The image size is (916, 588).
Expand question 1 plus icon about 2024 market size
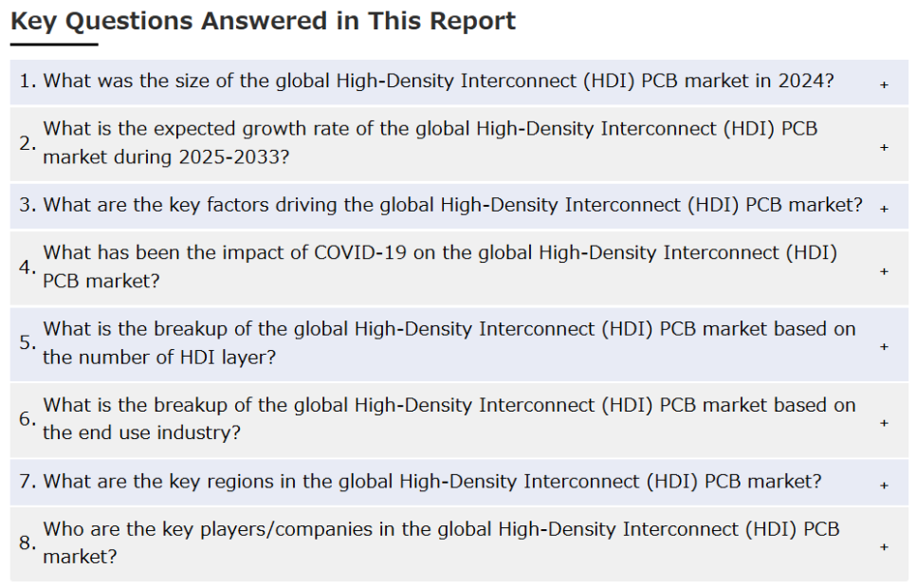[x=884, y=84]
